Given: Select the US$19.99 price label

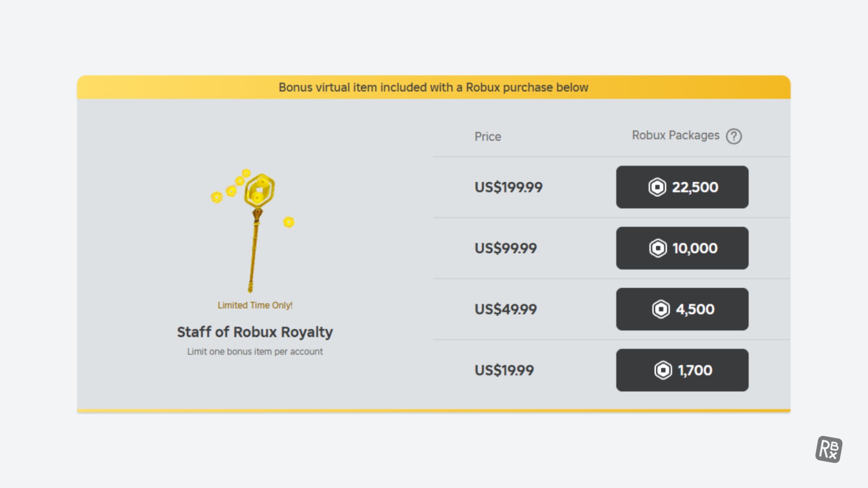Looking at the screenshot, I should 504,370.
